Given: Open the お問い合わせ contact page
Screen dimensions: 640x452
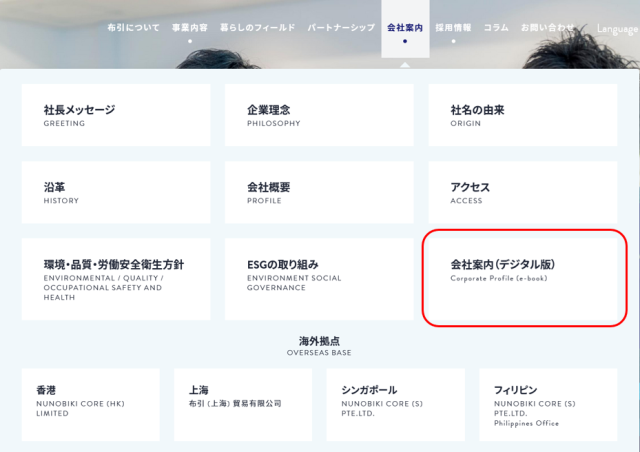Looking at the screenshot, I should 547,28.
